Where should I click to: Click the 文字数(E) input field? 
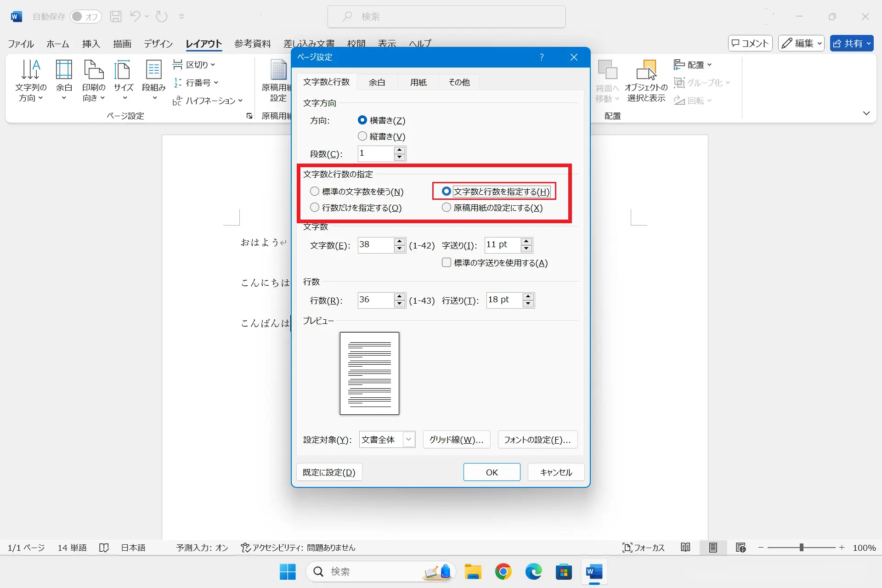coord(376,245)
